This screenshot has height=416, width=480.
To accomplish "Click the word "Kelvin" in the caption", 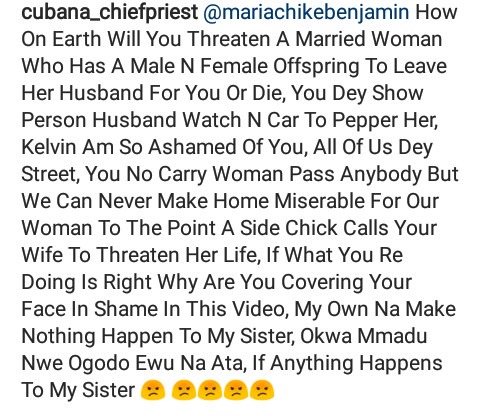I will pyautogui.click(x=49, y=147).
